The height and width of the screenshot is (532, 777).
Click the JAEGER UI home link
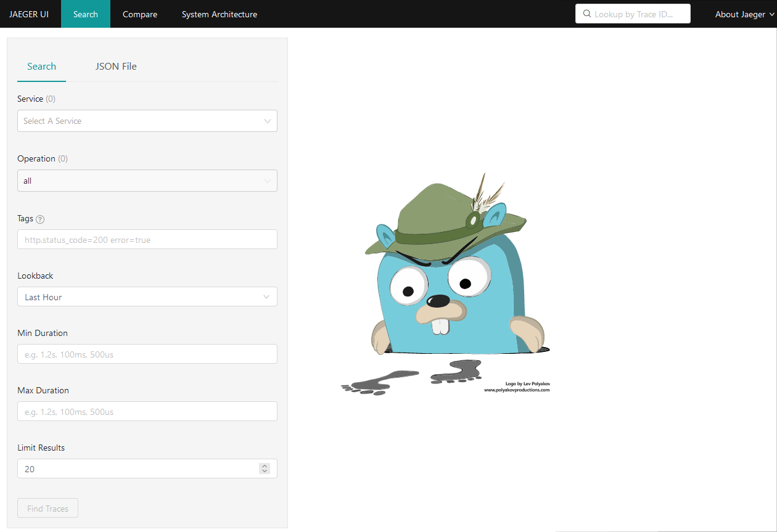pyautogui.click(x=29, y=14)
